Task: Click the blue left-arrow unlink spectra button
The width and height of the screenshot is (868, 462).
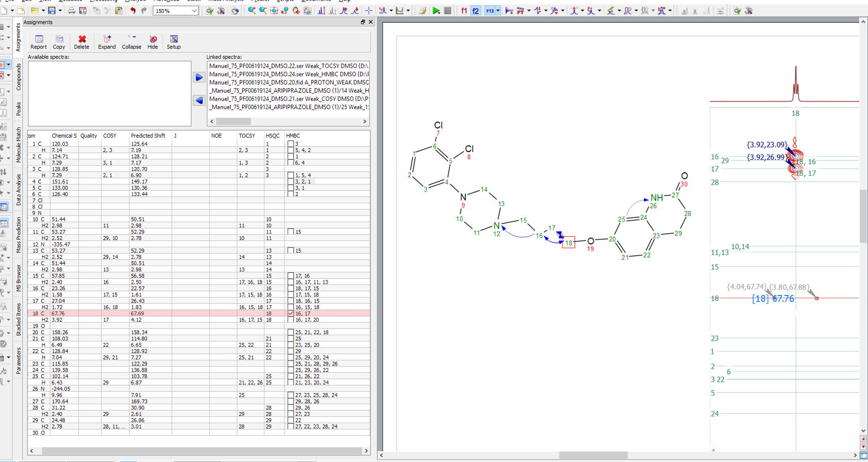Action: point(199,100)
